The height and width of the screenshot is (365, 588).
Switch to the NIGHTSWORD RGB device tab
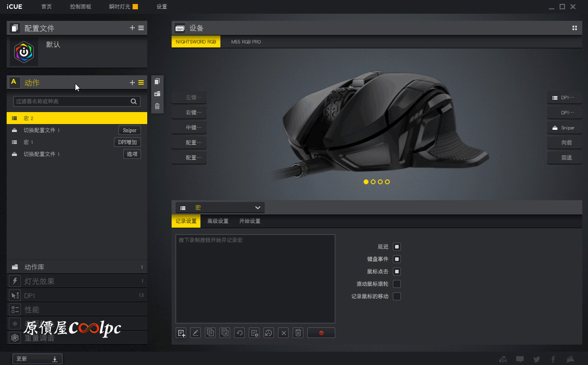196,42
